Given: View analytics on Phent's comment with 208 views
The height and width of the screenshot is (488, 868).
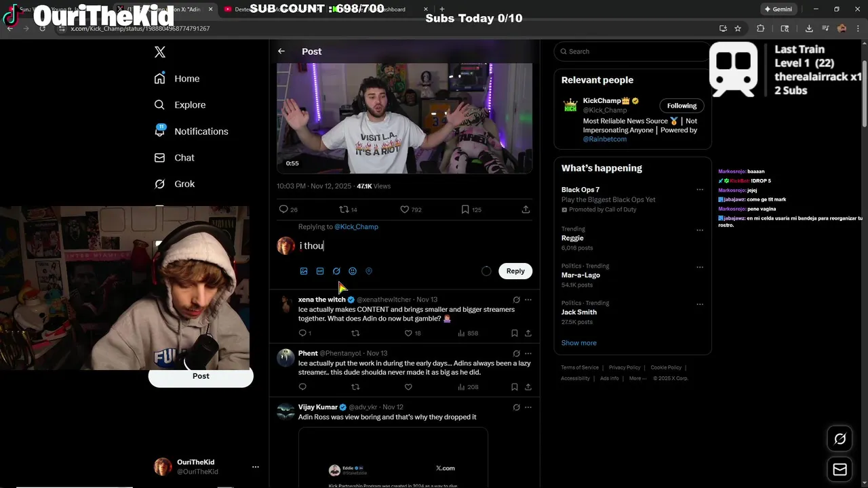Looking at the screenshot, I should 468,387.
